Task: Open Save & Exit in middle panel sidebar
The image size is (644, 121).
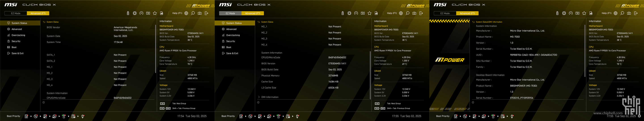Action: [x=235, y=53]
